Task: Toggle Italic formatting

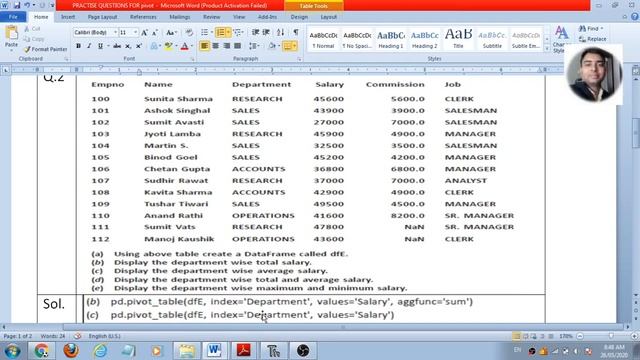Action: (x=89, y=46)
